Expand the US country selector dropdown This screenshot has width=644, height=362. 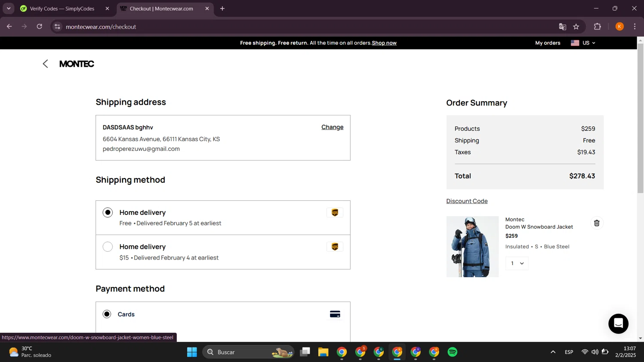point(583,43)
